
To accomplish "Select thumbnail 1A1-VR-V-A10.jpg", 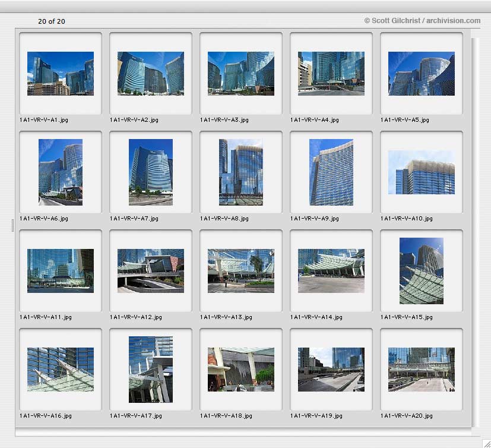I will (x=421, y=172).
